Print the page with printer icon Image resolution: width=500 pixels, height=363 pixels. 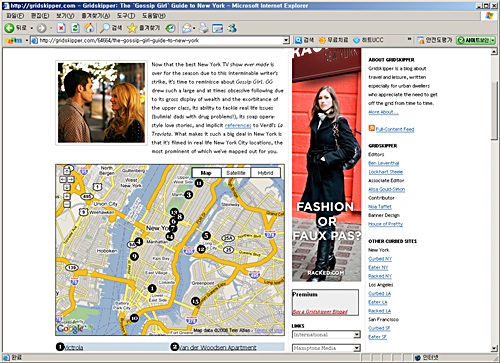coord(203,28)
